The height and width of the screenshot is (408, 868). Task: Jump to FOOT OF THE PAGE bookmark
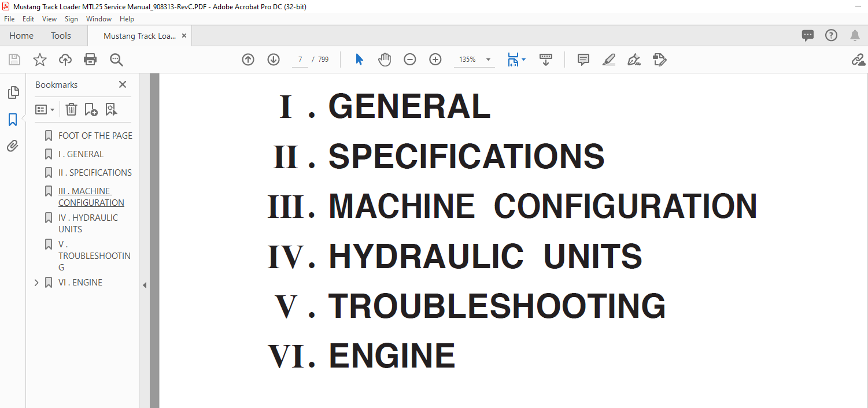[95, 136]
